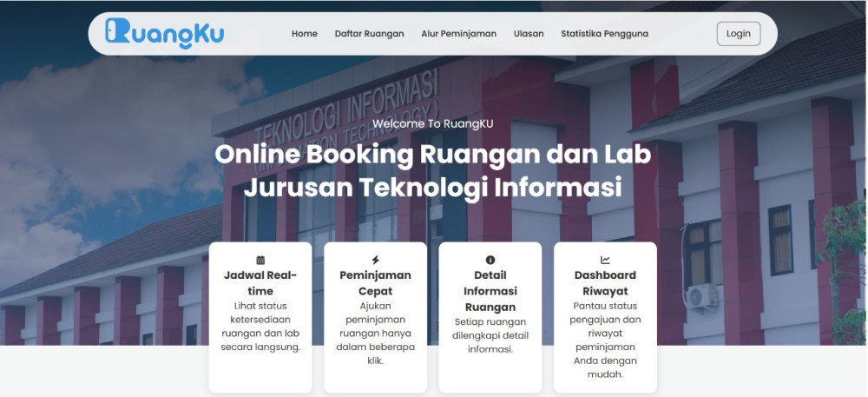Click the 'Lihat status ketersediaan' card description

(260, 327)
